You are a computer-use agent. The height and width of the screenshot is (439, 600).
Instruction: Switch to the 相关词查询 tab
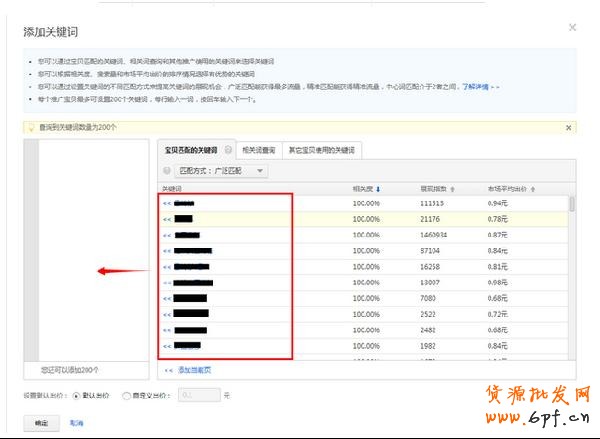pos(259,150)
